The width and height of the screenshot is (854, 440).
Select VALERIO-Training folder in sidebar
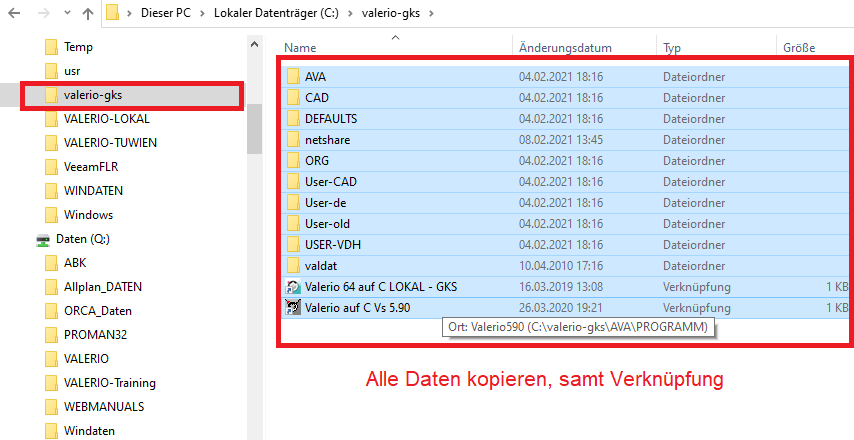pos(110,382)
